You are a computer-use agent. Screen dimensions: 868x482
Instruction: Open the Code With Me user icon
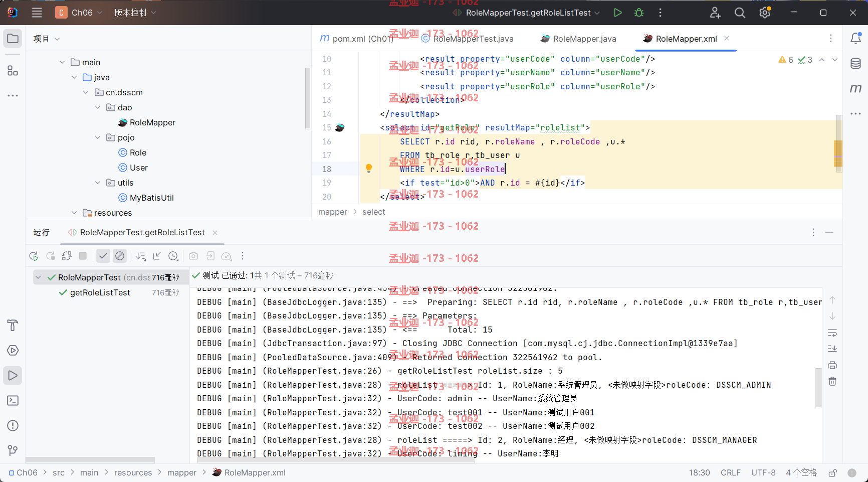(x=715, y=13)
